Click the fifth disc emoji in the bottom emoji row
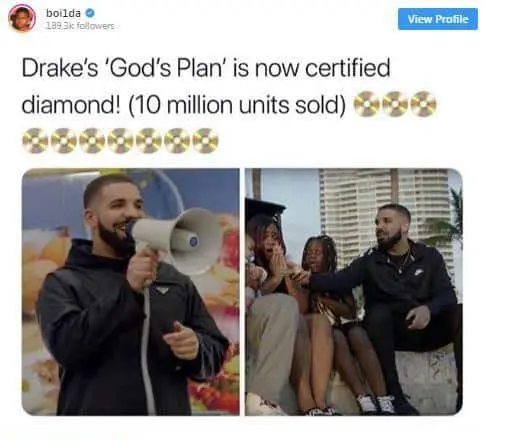 (x=149, y=141)
